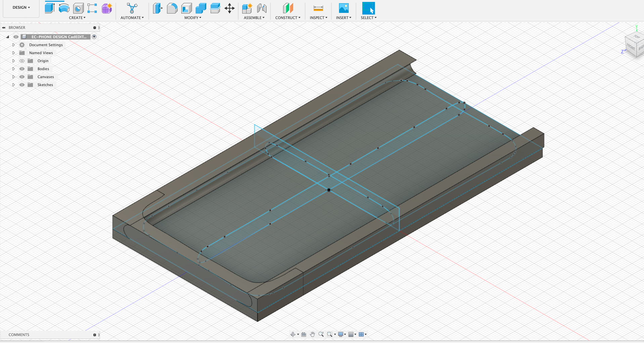Select the Pan hand tool
The width and height of the screenshot is (644, 343).
tap(312, 334)
